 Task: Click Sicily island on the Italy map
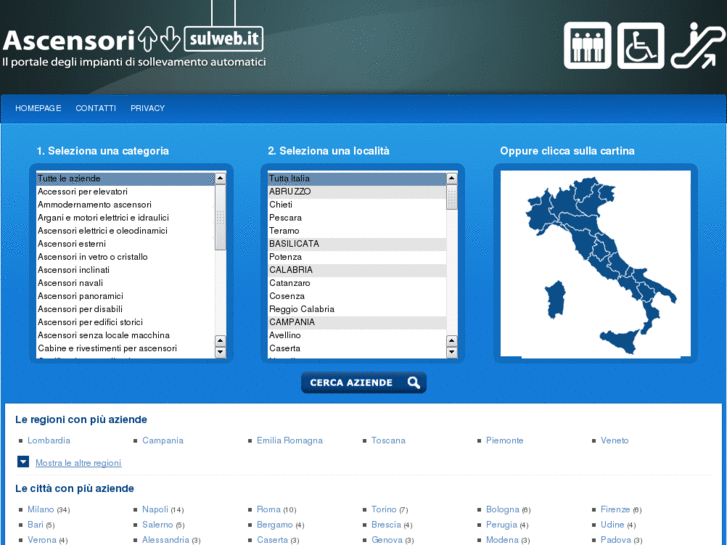pyautogui.click(x=620, y=341)
